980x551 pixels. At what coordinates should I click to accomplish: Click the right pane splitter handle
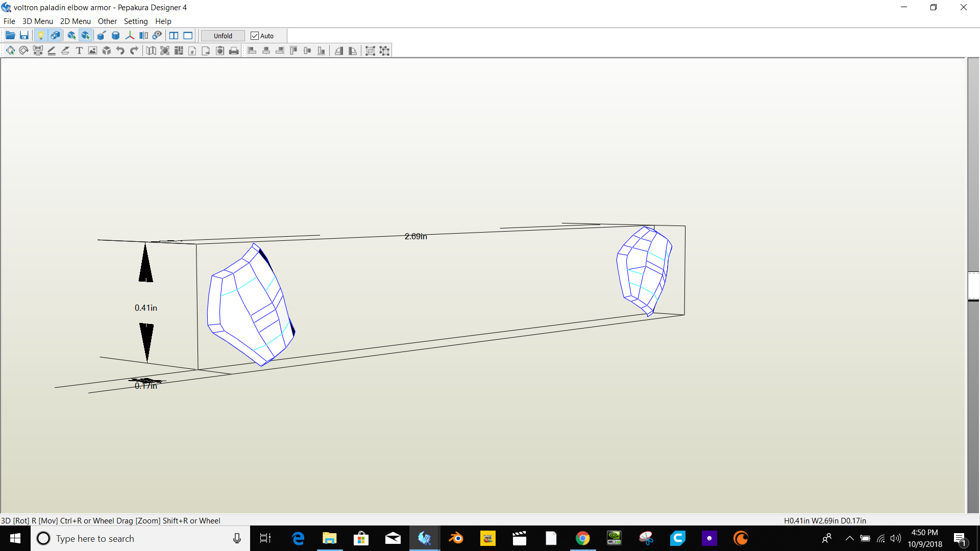(973, 286)
